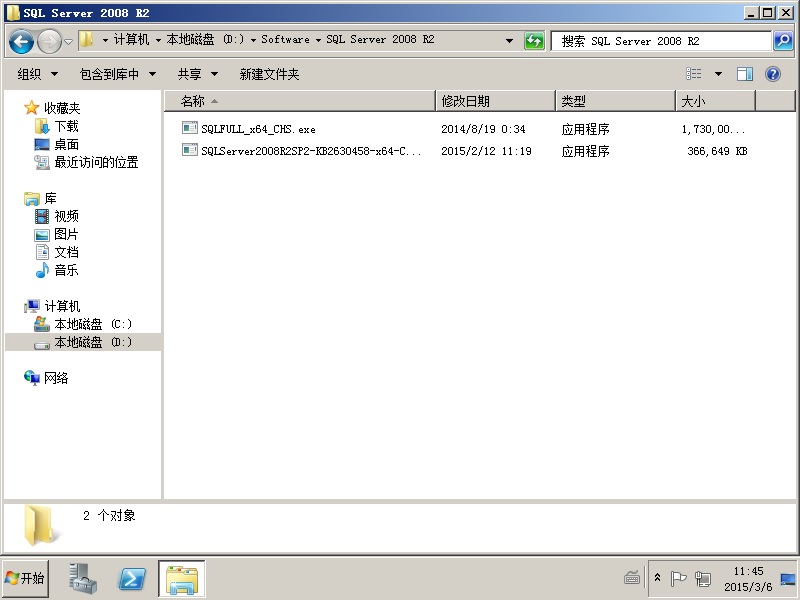Focus the 搜索 SQL Server 2008 R2 box
Viewport: 800px width, 600px height.
pos(661,41)
